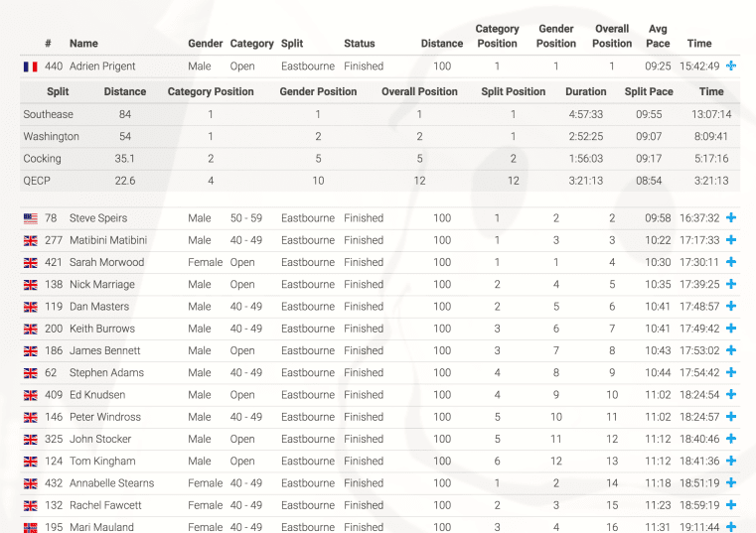756x533 pixels.
Task: Sort by Overall Position main header
Action: [612, 36]
